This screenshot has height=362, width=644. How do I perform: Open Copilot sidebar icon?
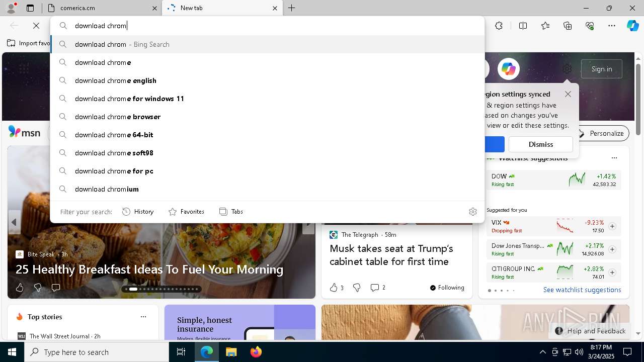coord(632,26)
